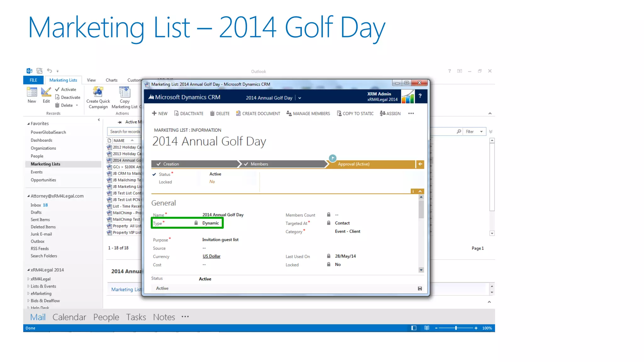Click the Outlook help question mark icon
This screenshot has height=362, width=644.
coord(449,71)
